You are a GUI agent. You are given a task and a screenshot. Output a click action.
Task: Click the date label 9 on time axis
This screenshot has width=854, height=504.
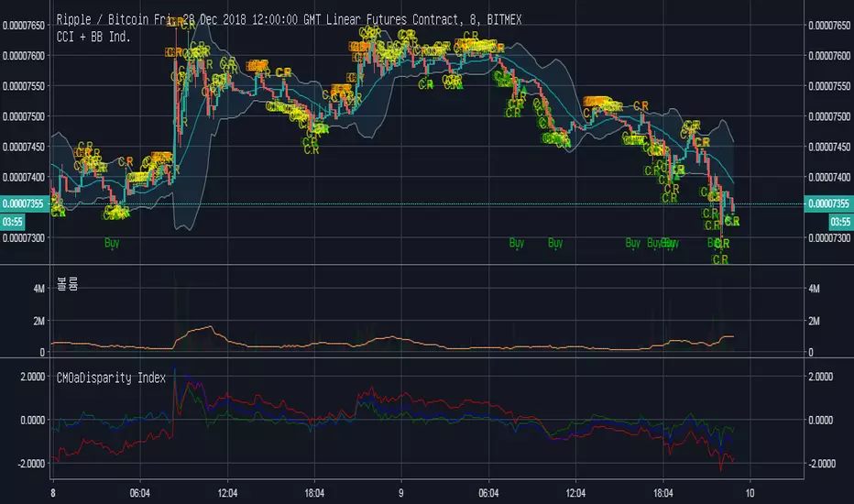point(401,490)
